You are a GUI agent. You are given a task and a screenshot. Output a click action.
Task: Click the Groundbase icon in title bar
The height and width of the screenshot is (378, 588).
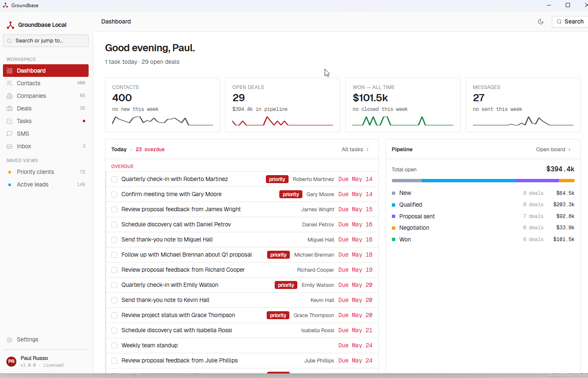pos(5,5)
